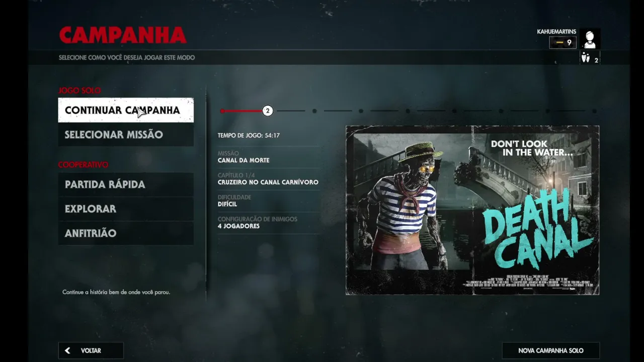Choose Explorar under Cooperativo
644x362 pixels.
tap(126, 209)
